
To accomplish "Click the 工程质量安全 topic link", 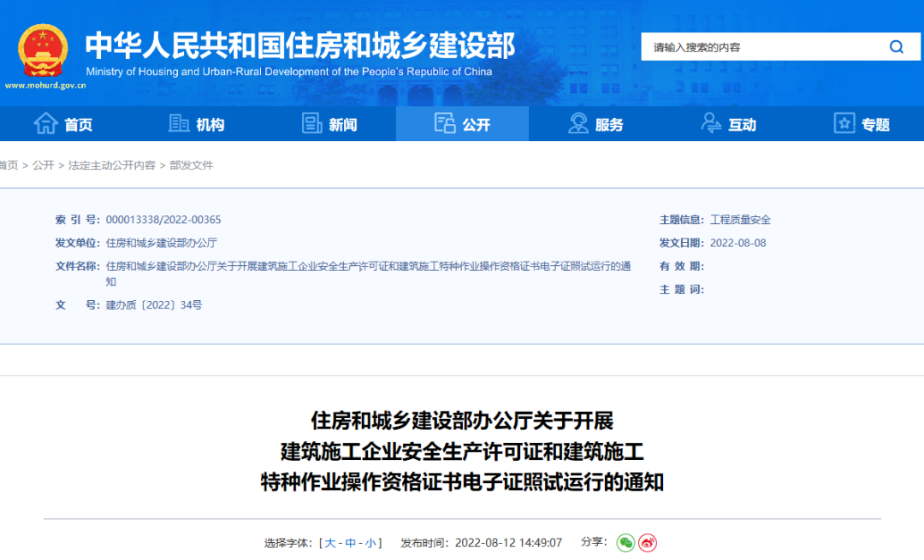I will (740, 219).
